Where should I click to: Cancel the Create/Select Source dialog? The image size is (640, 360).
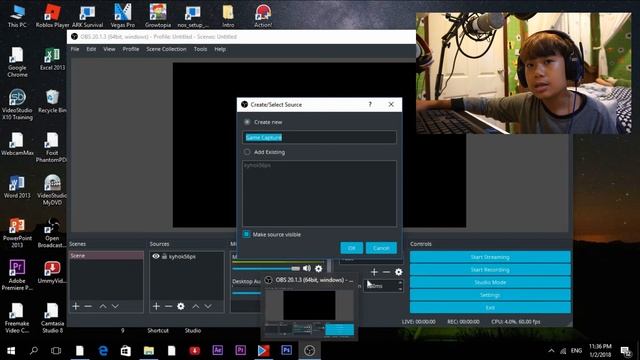[381, 248]
